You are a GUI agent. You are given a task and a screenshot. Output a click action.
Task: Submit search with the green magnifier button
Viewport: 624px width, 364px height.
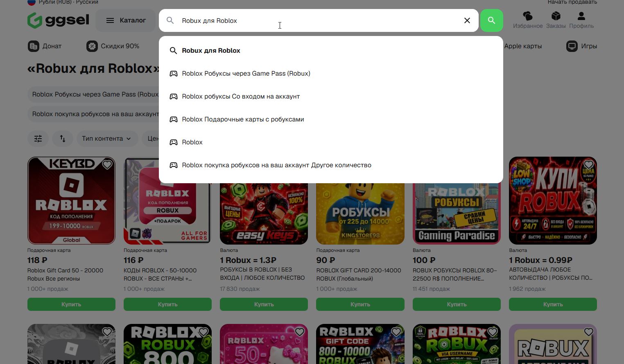click(491, 20)
